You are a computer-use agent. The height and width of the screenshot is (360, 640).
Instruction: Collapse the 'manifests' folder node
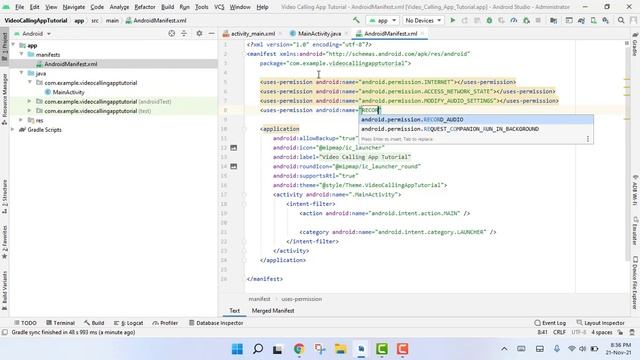pyautogui.click(x=22, y=54)
